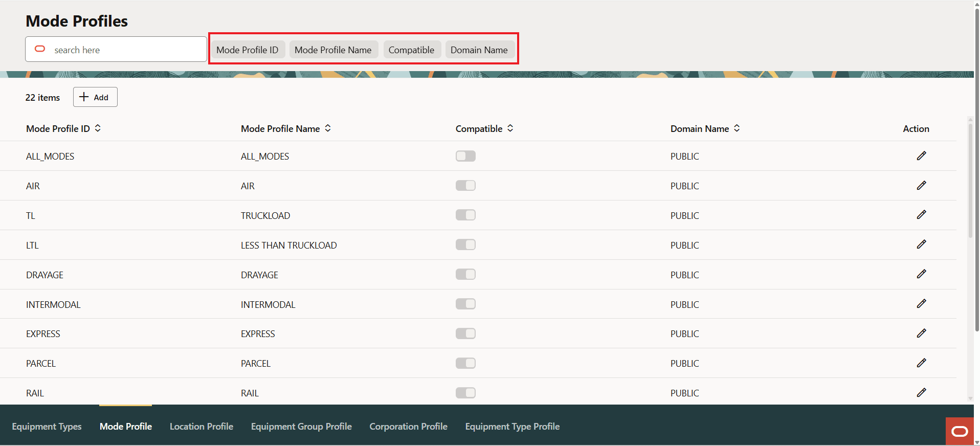Select the Mode Profile Name filter chip
Image resolution: width=980 pixels, height=446 pixels.
click(x=333, y=50)
